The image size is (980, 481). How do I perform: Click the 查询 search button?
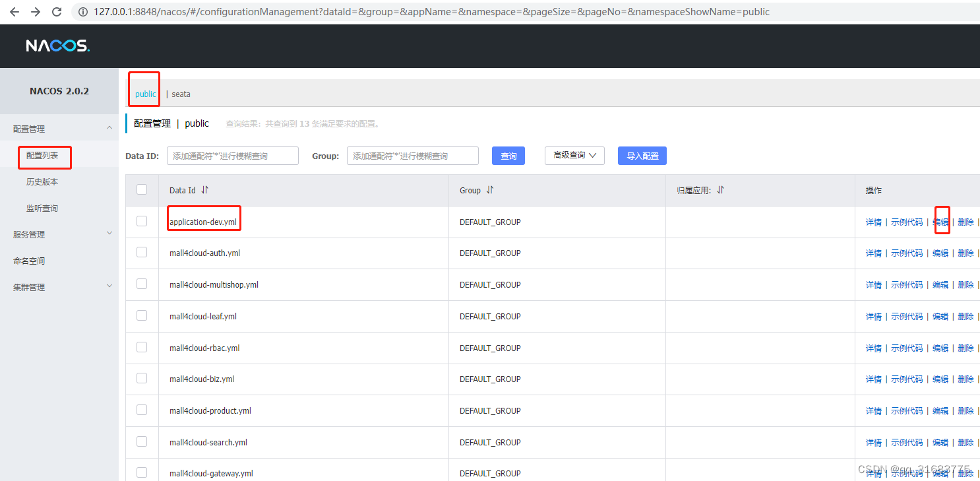508,156
